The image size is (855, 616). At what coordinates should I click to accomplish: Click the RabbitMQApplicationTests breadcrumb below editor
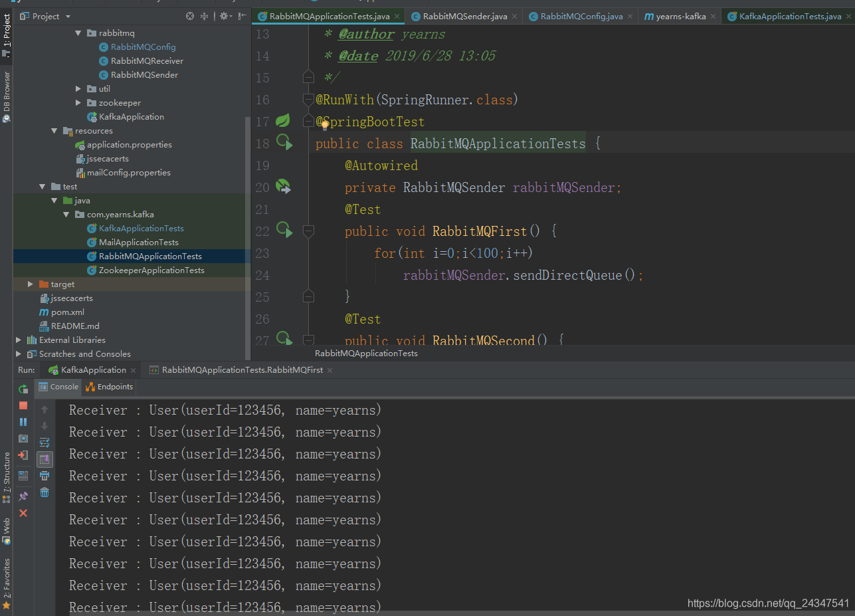tap(366, 354)
